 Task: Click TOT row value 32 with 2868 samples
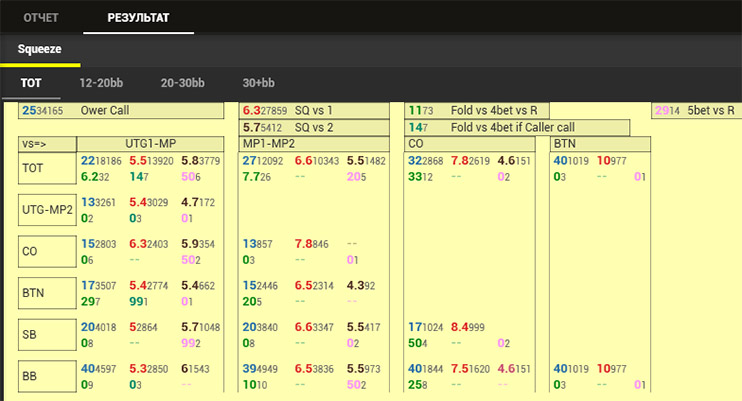point(425,161)
